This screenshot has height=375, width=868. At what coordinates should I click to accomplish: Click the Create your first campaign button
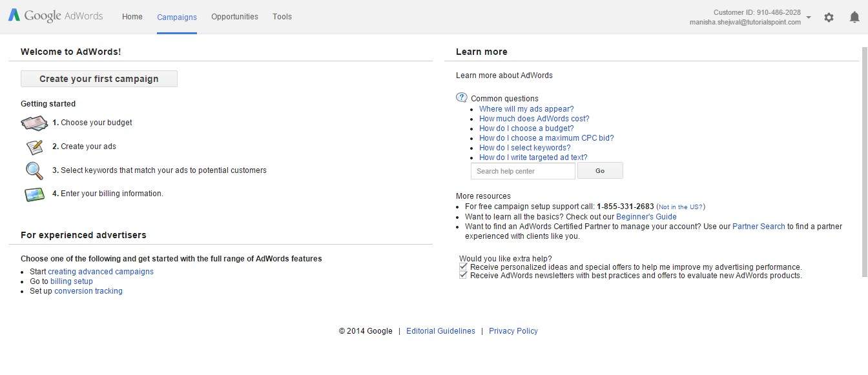[x=99, y=78]
